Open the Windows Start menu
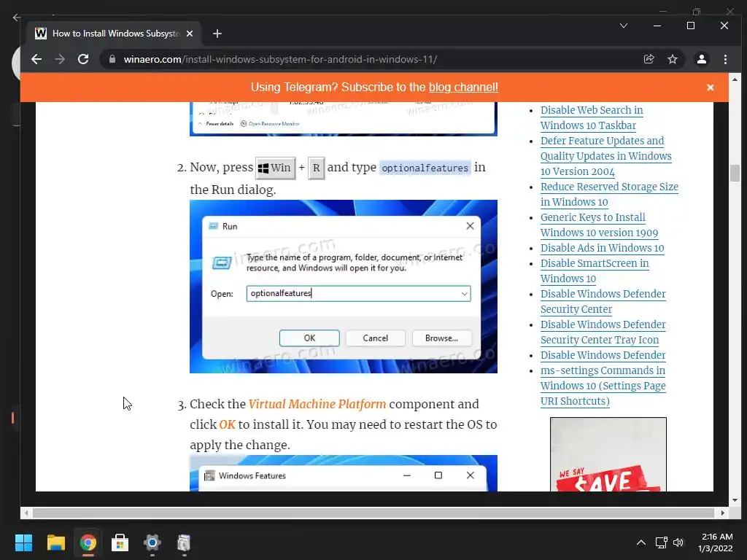This screenshot has width=747, height=560. click(23, 542)
